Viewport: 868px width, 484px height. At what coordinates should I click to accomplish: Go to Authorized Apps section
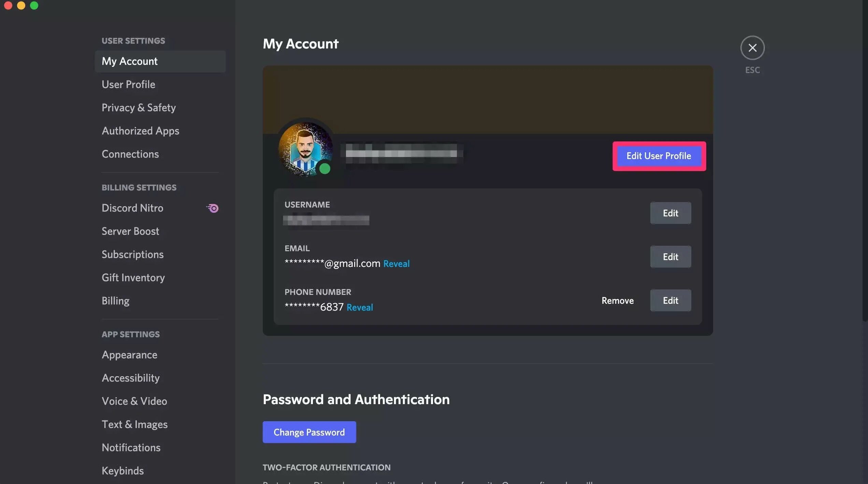coord(140,131)
